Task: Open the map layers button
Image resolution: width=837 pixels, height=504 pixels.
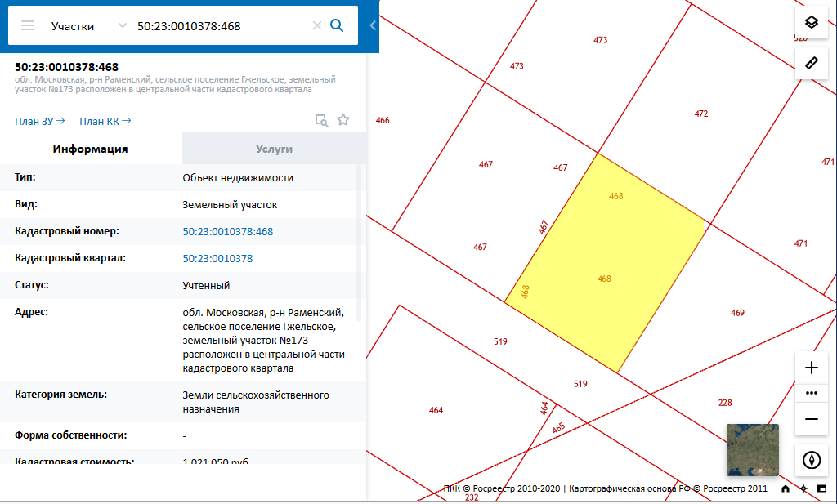Action: click(812, 22)
